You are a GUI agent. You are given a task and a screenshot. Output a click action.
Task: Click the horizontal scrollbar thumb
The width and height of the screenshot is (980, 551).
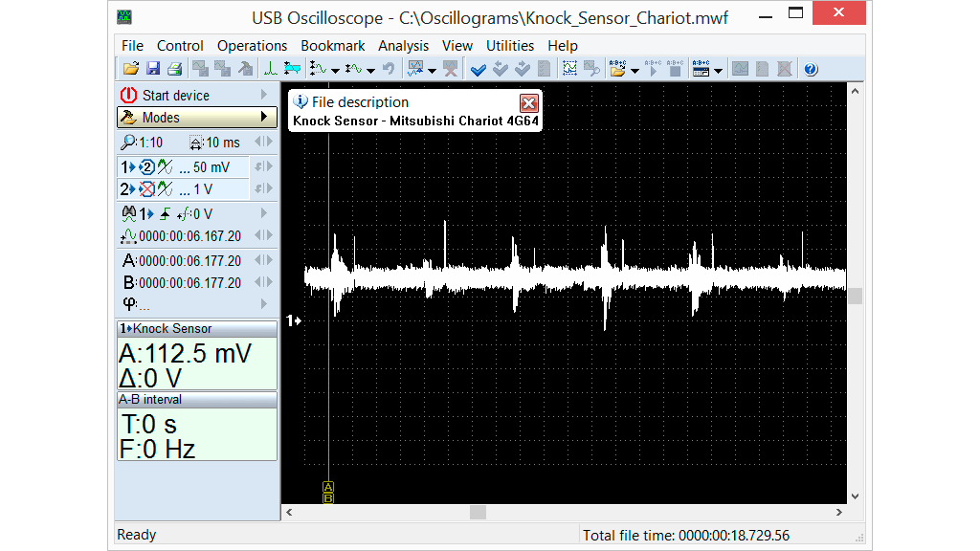tap(479, 513)
